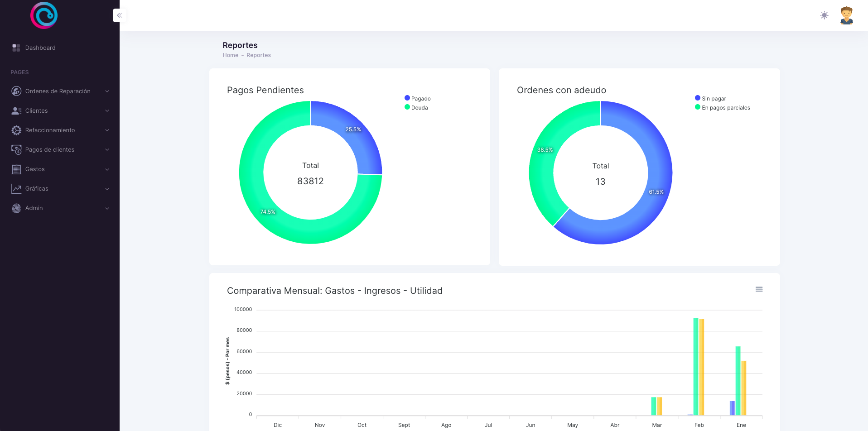Click the Ordenes de Reparación icon
Viewport: 868px width, 431px height.
click(x=16, y=91)
